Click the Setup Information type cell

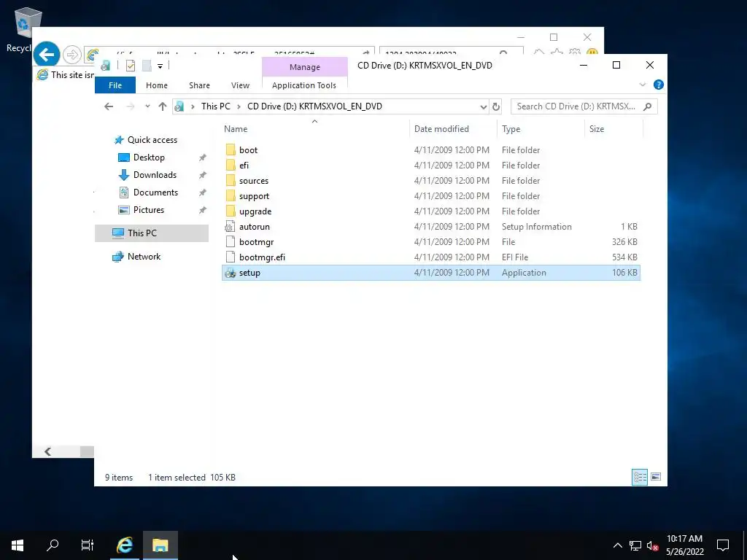tap(536, 227)
